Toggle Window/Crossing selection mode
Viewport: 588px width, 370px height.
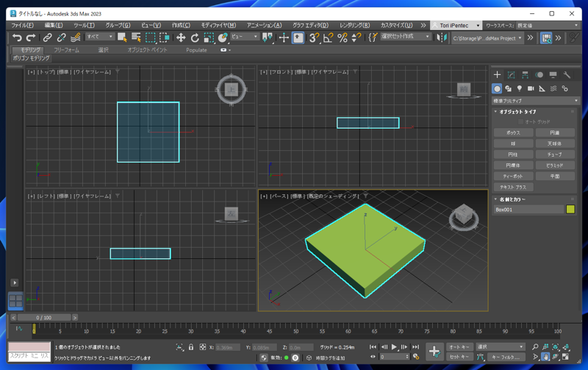coord(164,38)
